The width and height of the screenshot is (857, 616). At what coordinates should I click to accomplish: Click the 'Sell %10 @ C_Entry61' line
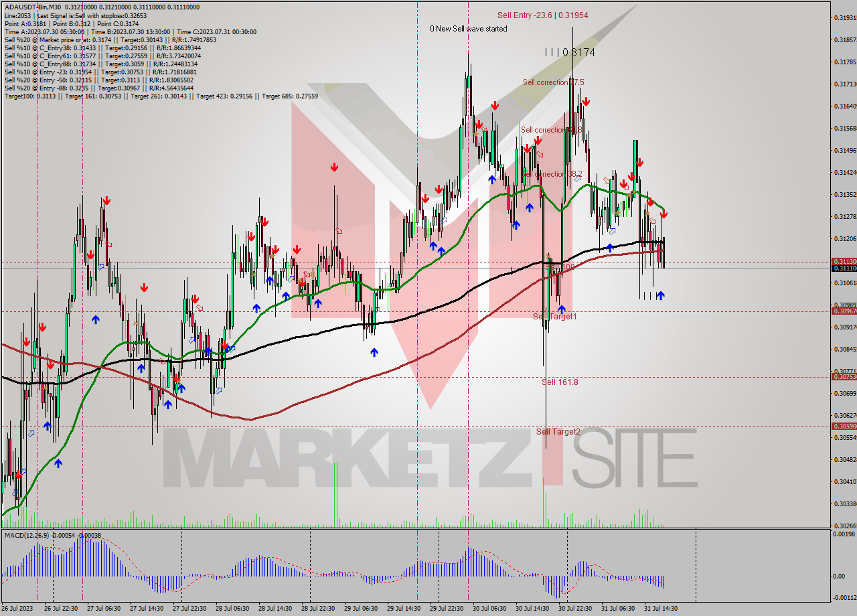(x=102, y=56)
